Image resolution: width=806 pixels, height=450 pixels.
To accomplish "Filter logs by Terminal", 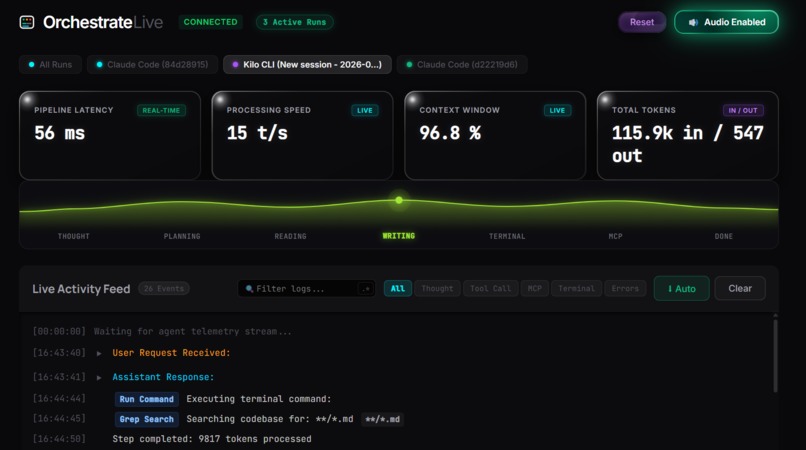I will (576, 289).
